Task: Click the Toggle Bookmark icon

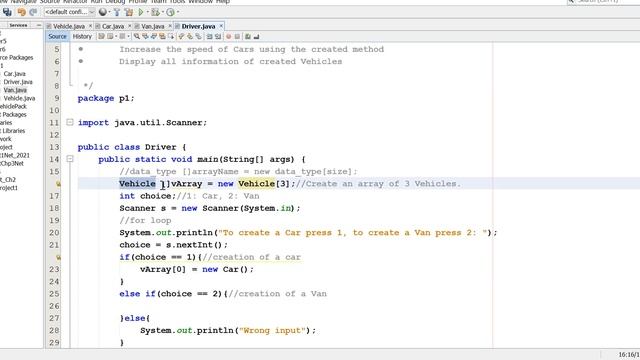Action: [198, 36]
